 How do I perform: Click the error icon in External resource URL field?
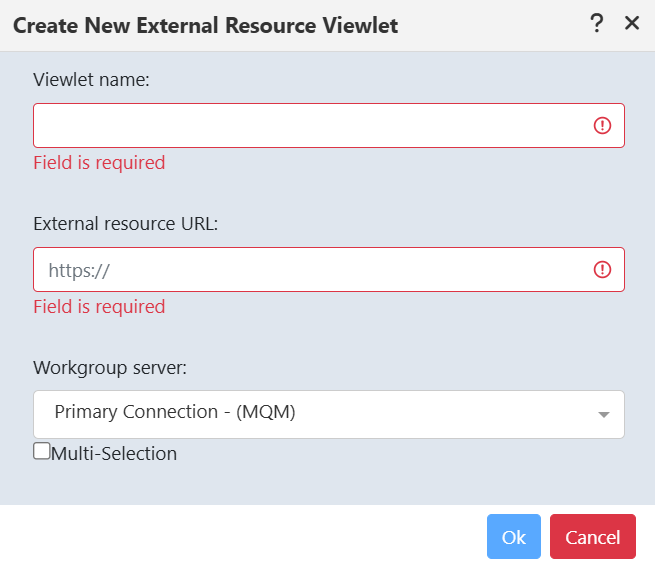pyautogui.click(x=602, y=269)
